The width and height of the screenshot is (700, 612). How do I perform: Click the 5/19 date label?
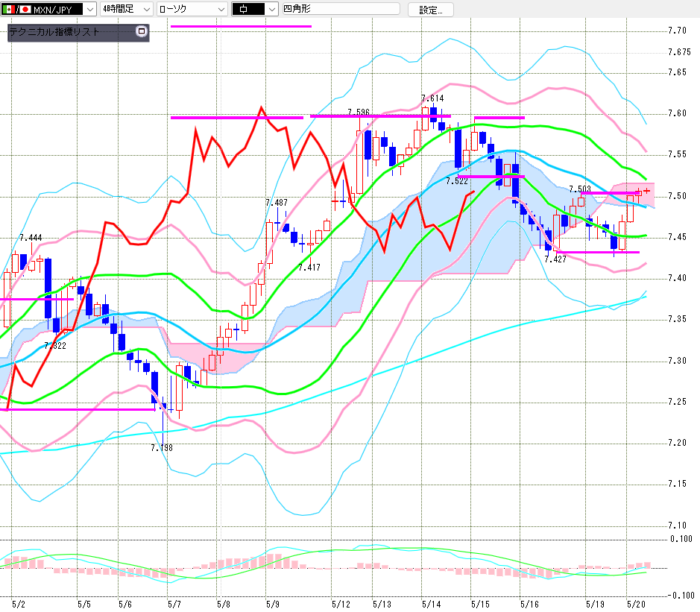[595, 605]
